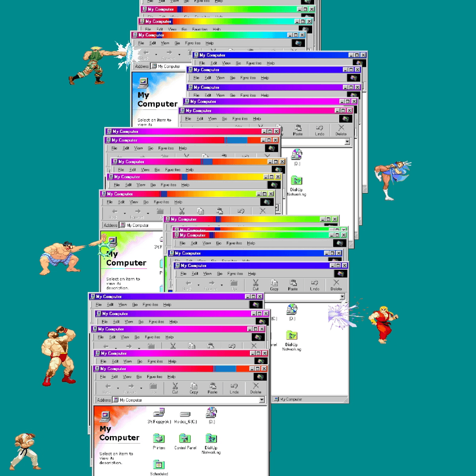Click Delete in the front bottom window toolbar

click(x=256, y=388)
